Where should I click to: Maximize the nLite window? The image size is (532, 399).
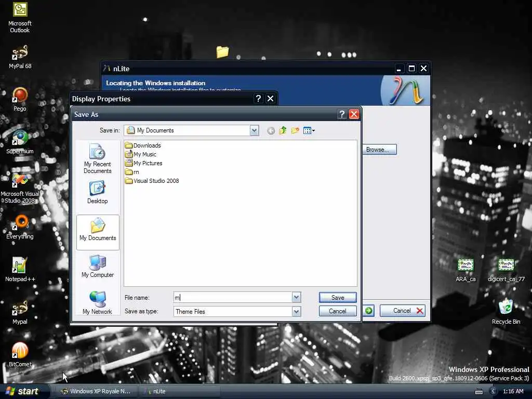click(x=411, y=69)
